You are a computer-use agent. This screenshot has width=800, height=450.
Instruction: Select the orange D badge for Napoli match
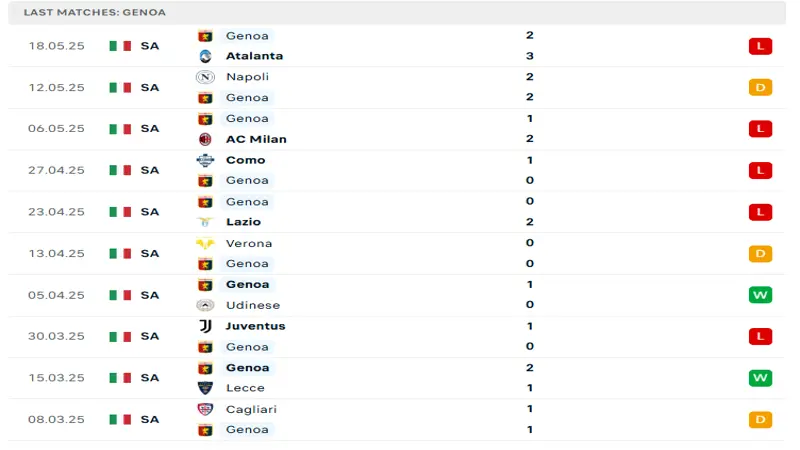760,87
